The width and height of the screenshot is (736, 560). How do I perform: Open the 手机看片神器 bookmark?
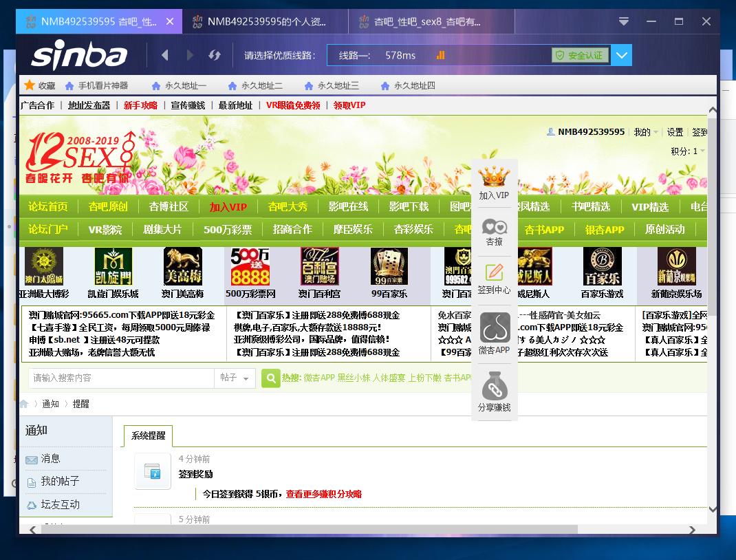[x=97, y=85]
